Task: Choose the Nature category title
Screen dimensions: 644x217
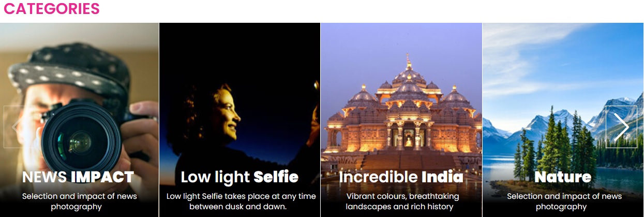Action: [563, 177]
